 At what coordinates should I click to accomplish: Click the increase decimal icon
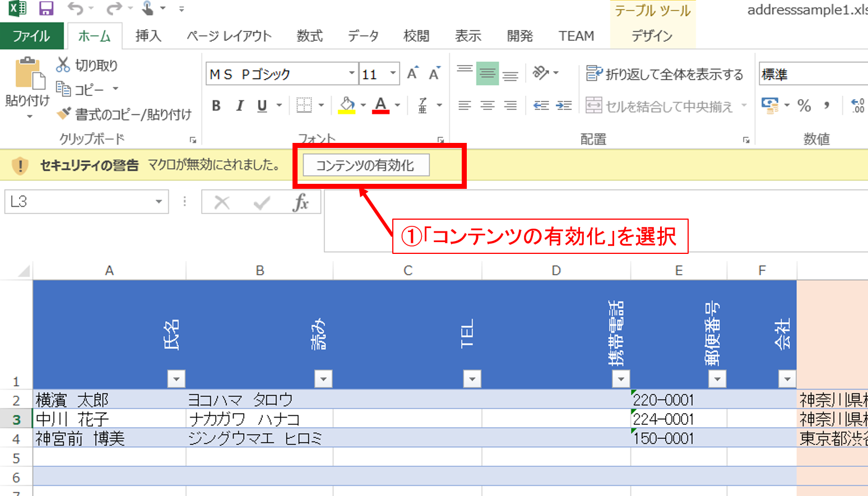[857, 105]
